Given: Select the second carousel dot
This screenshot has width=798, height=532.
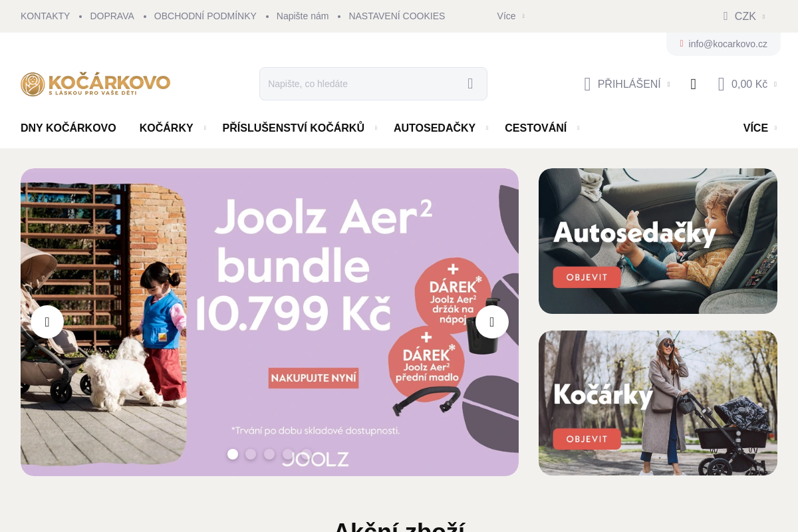Looking at the screenshot, I should [x=251, y=454].
